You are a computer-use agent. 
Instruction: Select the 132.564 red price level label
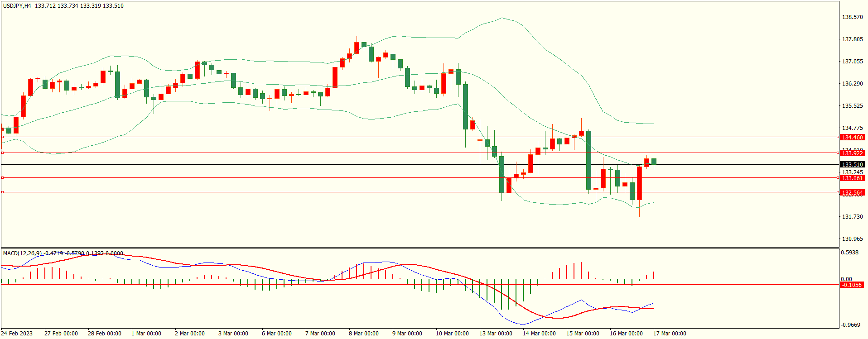(852, 193)
